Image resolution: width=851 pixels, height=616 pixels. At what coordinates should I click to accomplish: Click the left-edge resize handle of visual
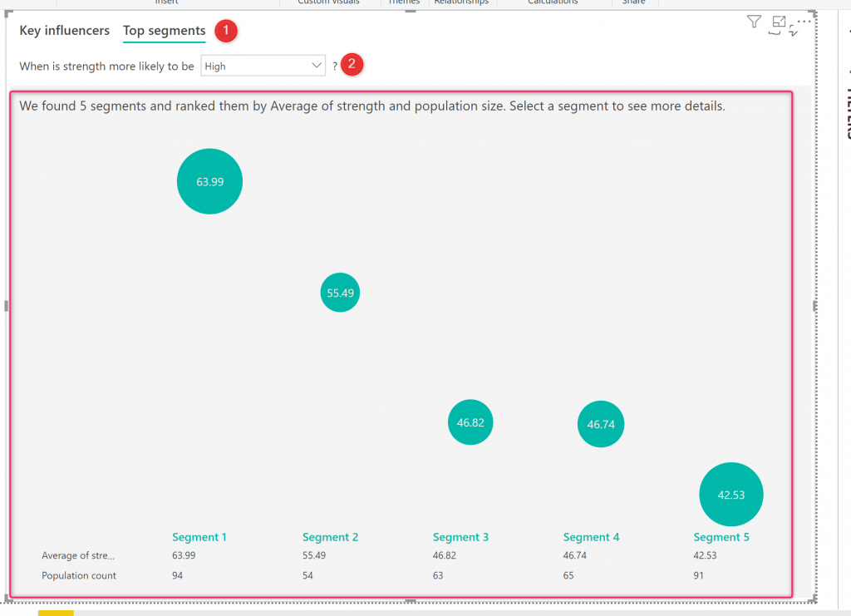tap(7, 306)
